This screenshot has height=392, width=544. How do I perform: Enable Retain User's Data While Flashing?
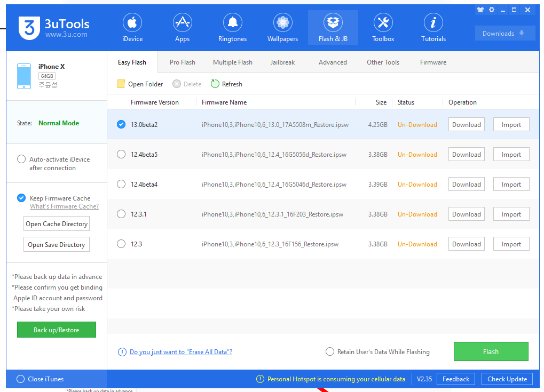(x=329, y=351)
